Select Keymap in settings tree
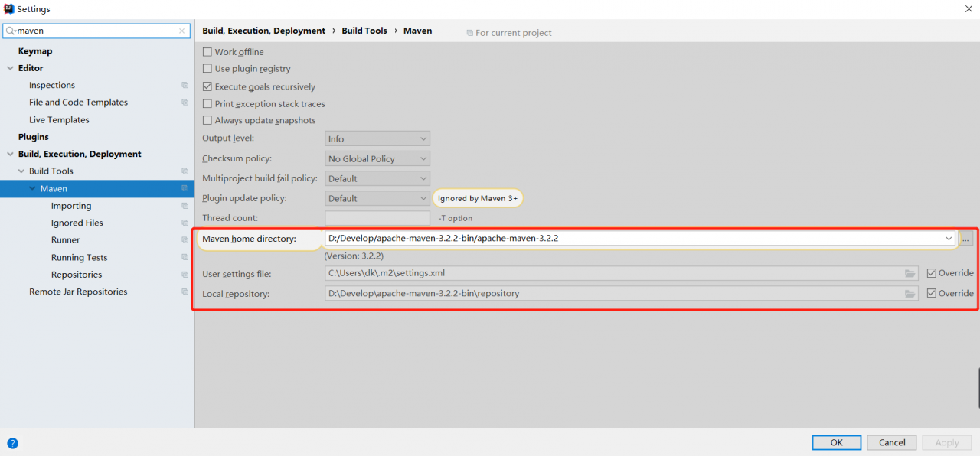Screen dimensions: 980x456 35,51
